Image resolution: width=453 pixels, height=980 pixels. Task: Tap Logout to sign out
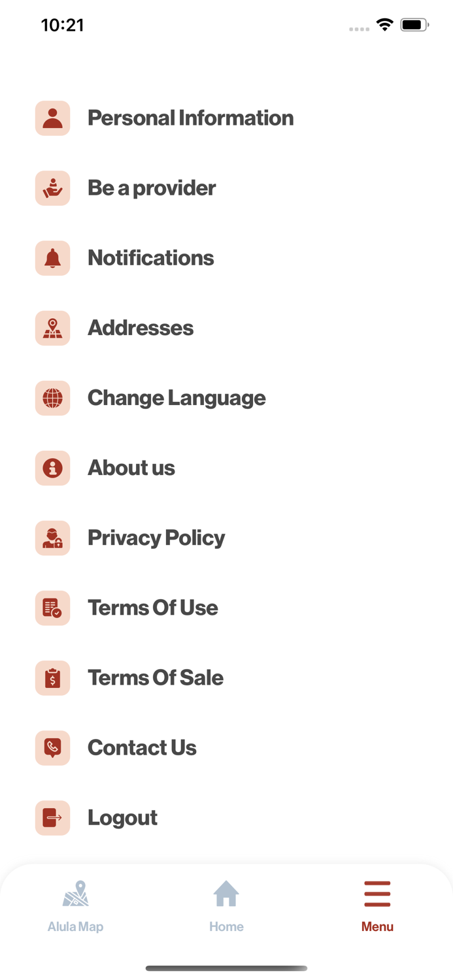122,817
